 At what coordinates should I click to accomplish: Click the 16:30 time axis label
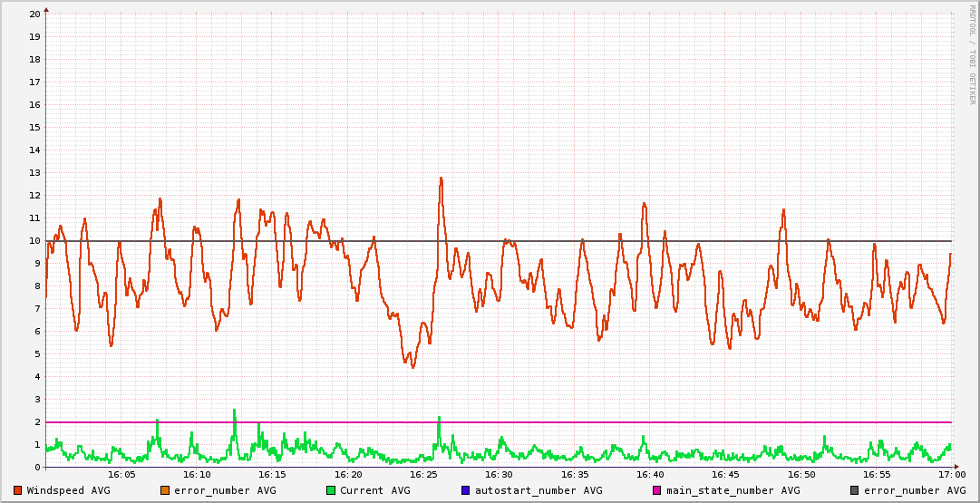[x=499, y=474]
